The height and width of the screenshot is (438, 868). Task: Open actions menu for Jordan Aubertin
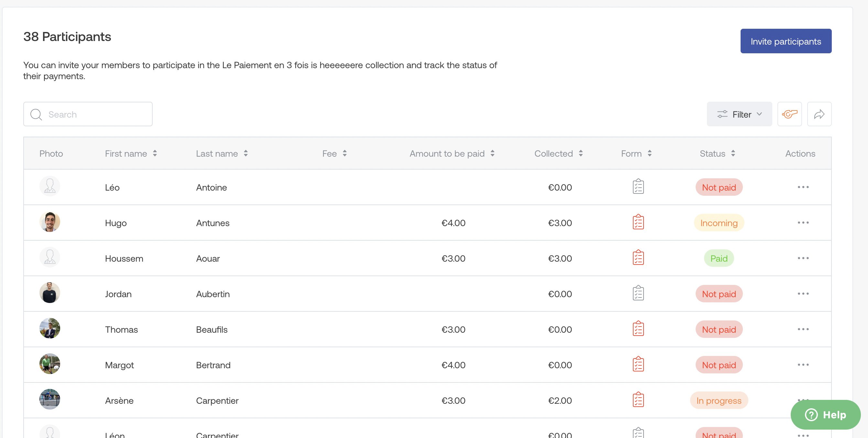click(x=803, y=294)
